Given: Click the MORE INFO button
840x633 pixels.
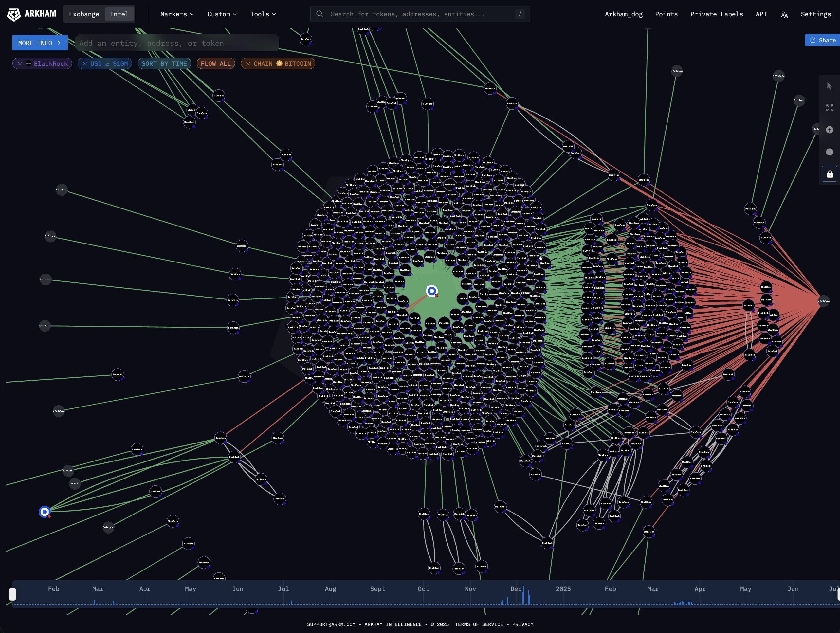Looking at the screenshot, I should click(x=40, y=43).
